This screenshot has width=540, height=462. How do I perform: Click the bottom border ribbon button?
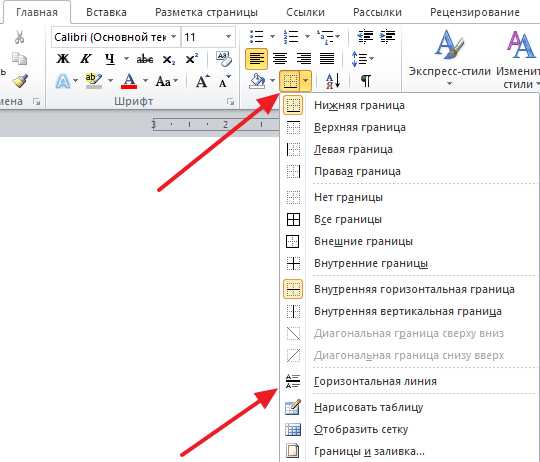coord(290,82)
